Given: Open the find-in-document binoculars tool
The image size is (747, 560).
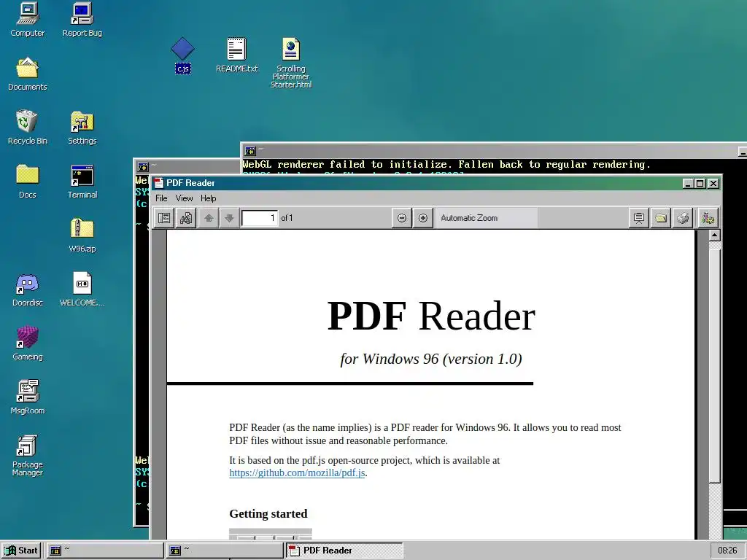Looking at the screenshot, I should pos(186,218).
